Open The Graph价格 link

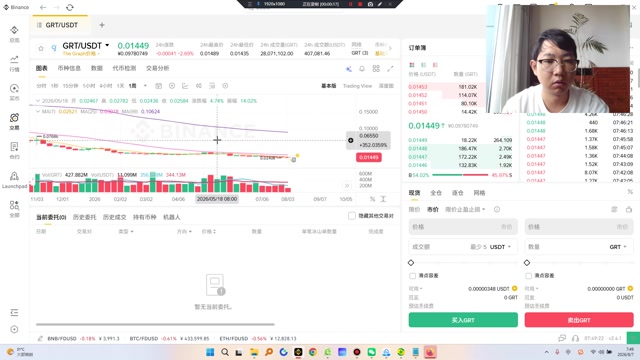81,53
